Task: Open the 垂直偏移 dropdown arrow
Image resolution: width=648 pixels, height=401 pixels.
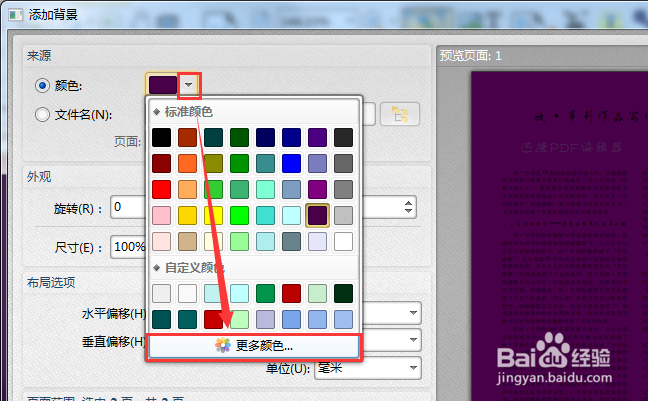Action: click(x=413, y=340)
